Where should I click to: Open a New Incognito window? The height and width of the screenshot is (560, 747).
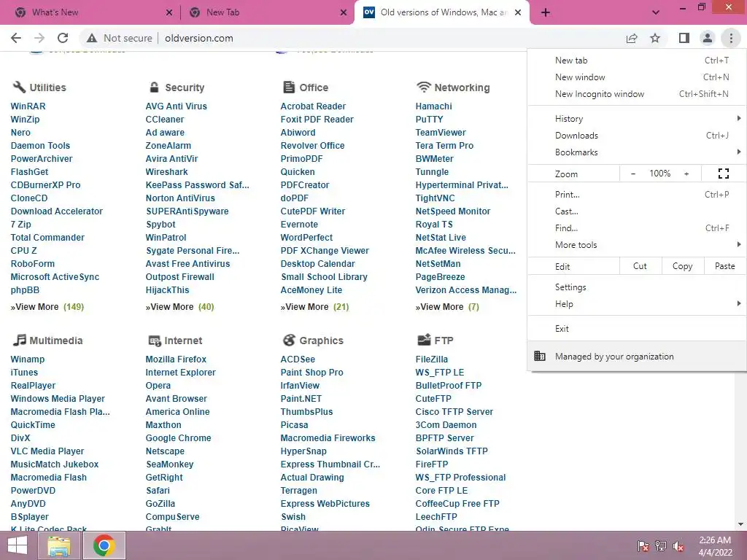pyautogui.click(x=637, y=94)
